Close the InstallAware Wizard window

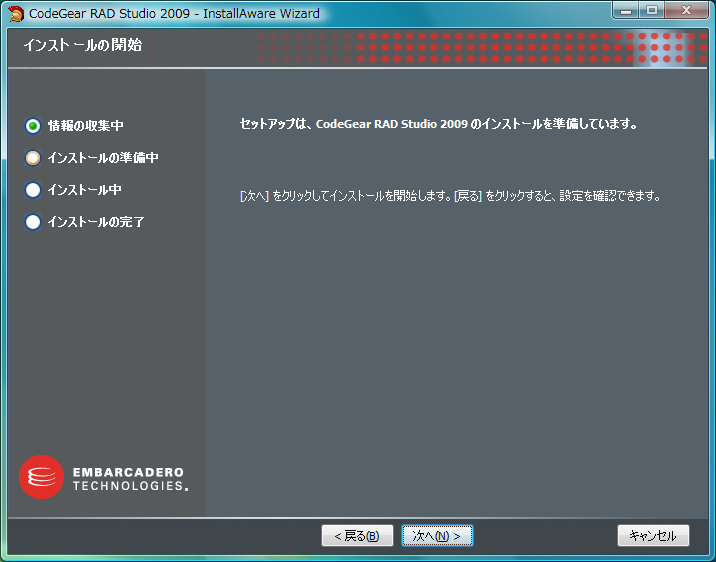(687, 11)
